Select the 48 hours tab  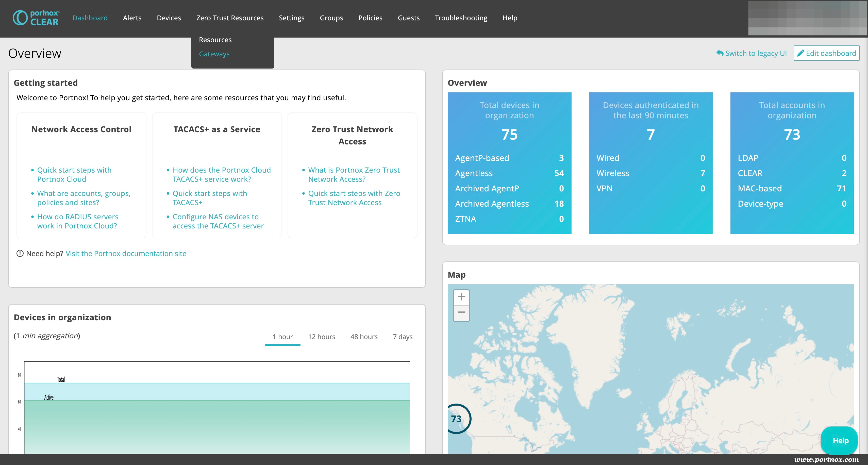tap(364, 337)
